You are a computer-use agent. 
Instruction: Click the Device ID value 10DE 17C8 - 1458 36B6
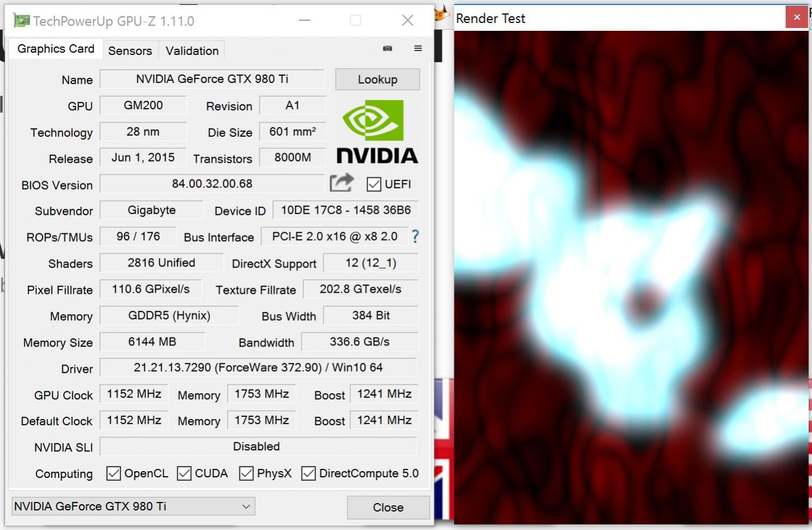click(x=346, y=210)
